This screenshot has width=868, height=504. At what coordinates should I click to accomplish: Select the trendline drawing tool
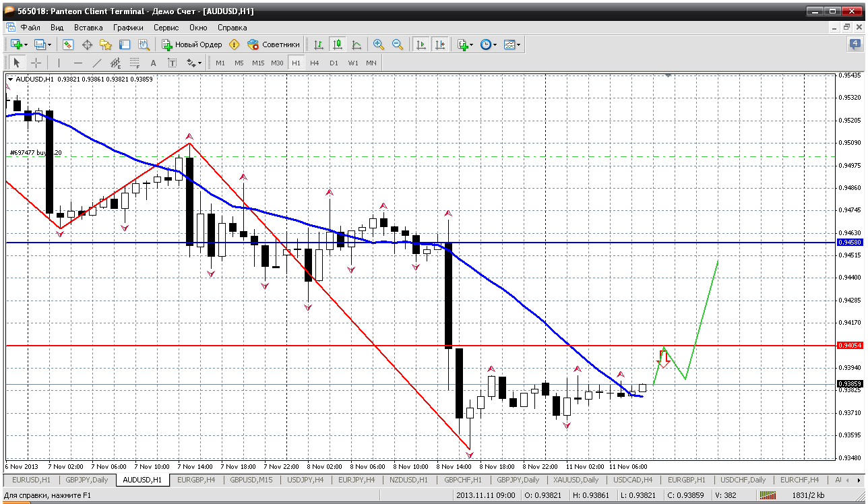(x=96, y=63)
